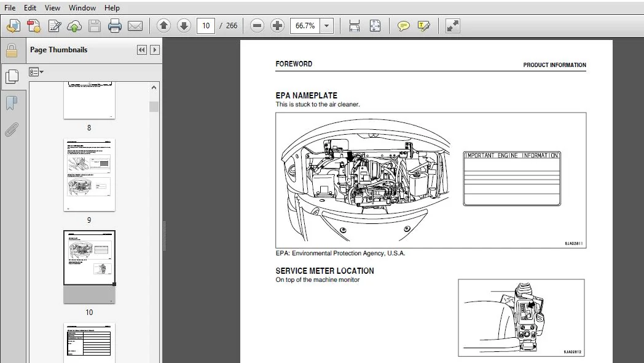Zoom out with the minus button
The image size is (644, 363).
[257, 26]
